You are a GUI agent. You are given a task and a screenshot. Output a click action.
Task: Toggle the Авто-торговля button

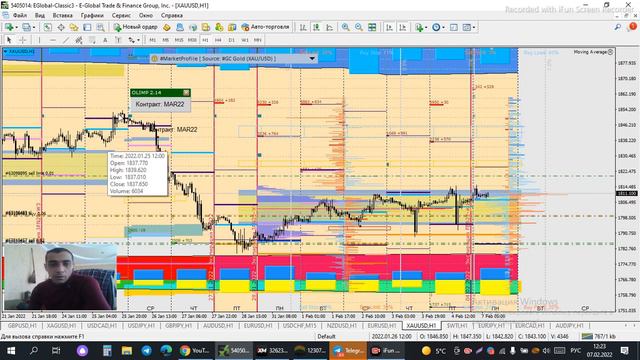[265, 27]
